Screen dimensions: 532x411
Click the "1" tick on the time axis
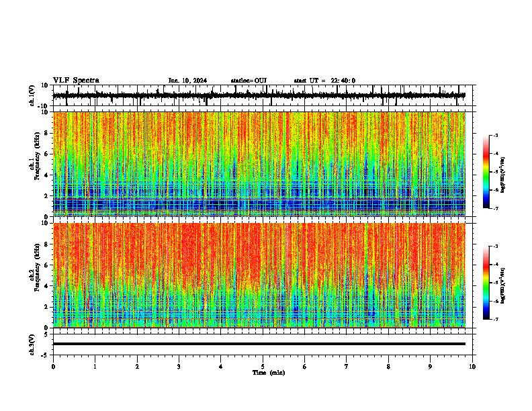(95, 367)
